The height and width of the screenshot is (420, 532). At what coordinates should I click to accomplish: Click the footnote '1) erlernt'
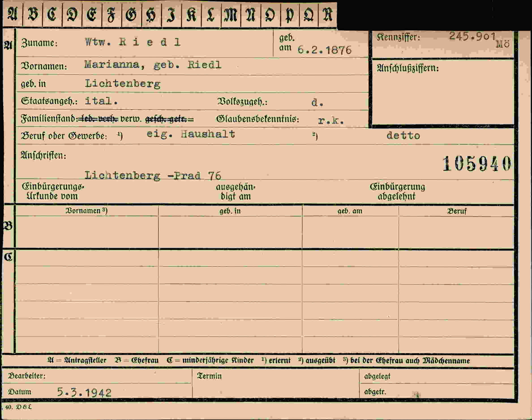[x=276, y=361]
